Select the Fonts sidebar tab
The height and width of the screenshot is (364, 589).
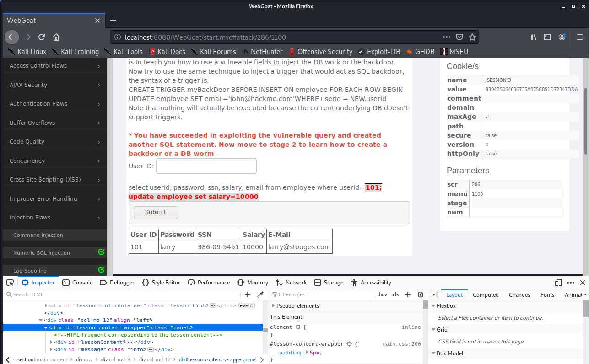click(547, 295)
